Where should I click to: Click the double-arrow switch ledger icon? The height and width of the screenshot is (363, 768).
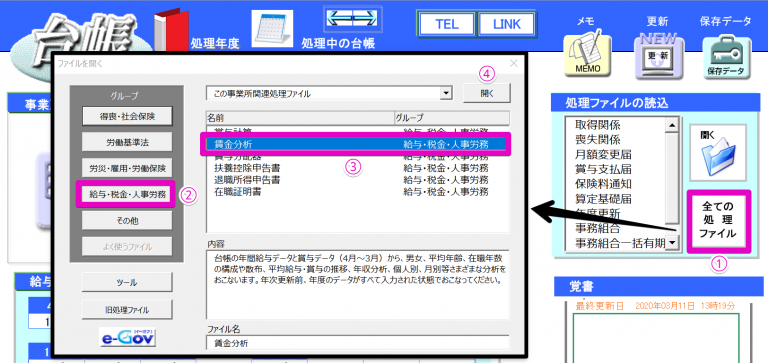coord(353,17)
